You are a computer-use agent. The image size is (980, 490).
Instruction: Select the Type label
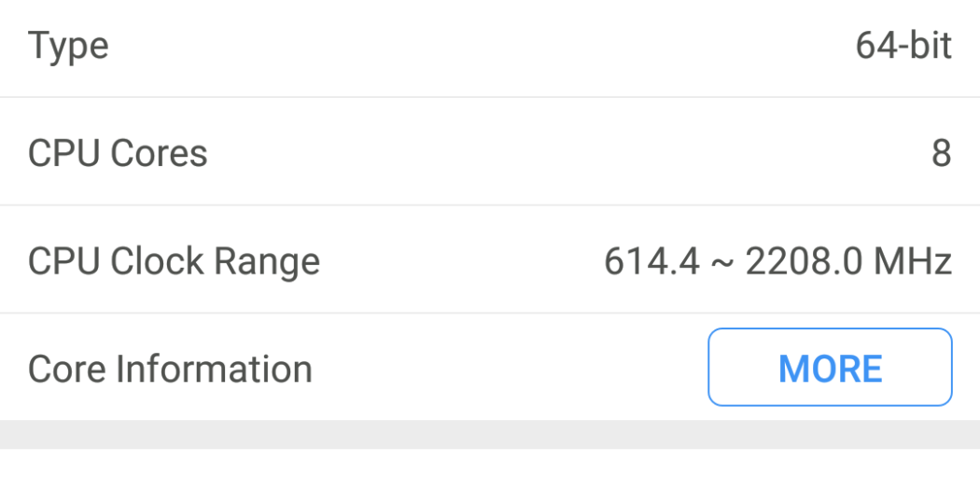coord(68,46)
